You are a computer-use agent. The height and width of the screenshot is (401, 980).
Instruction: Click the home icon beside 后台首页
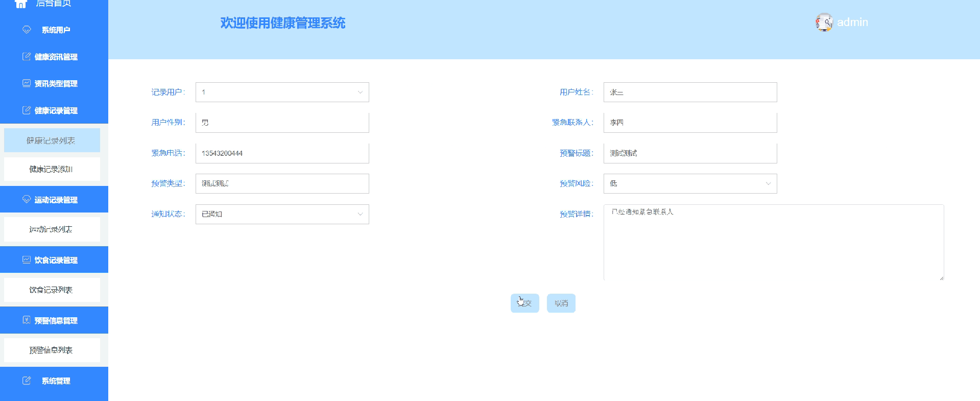(21, 4)
